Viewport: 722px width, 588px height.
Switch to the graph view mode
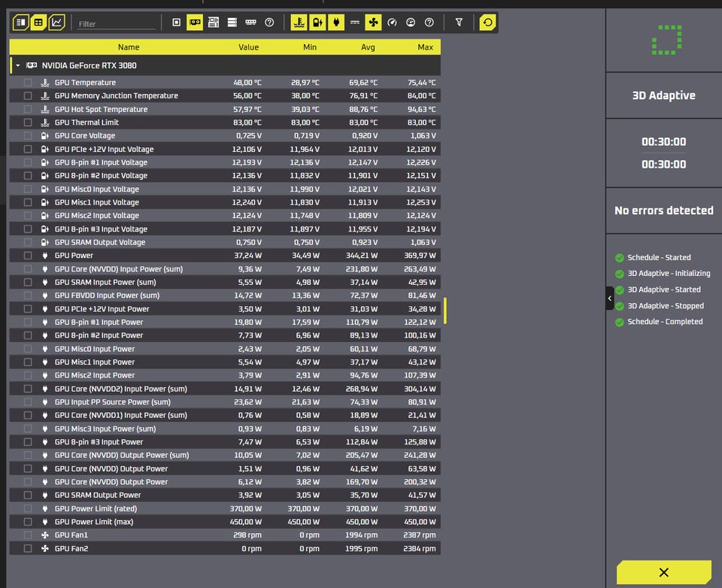pos(56,22)
